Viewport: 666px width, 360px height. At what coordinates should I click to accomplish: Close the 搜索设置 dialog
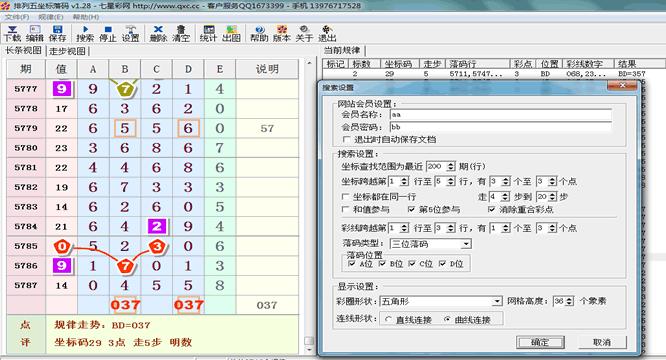pos(622,85)
